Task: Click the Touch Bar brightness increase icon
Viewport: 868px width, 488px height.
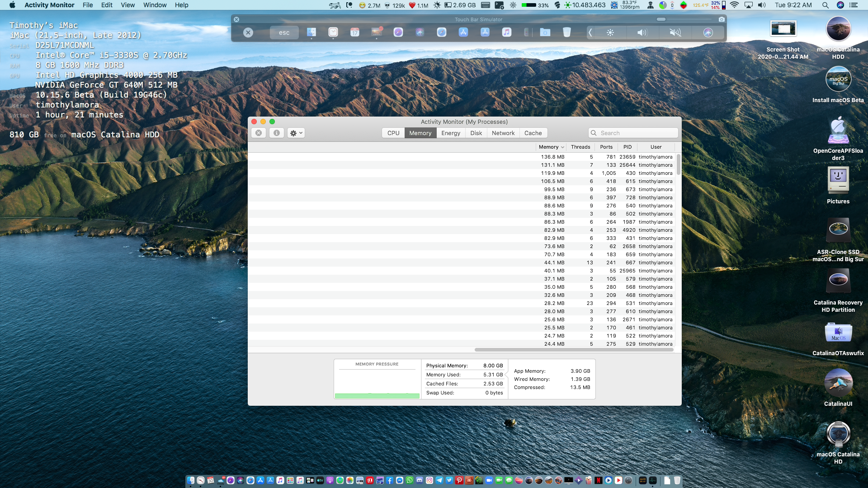Action: 610,32
